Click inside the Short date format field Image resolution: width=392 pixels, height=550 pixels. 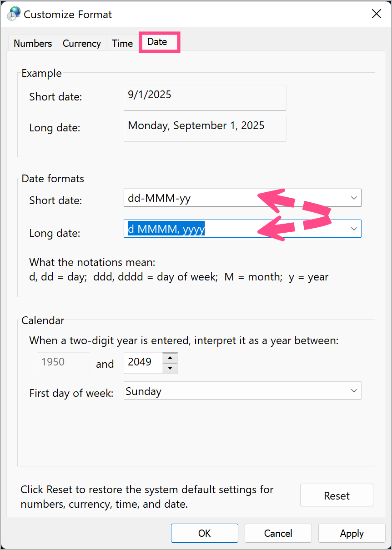point(191,198)
